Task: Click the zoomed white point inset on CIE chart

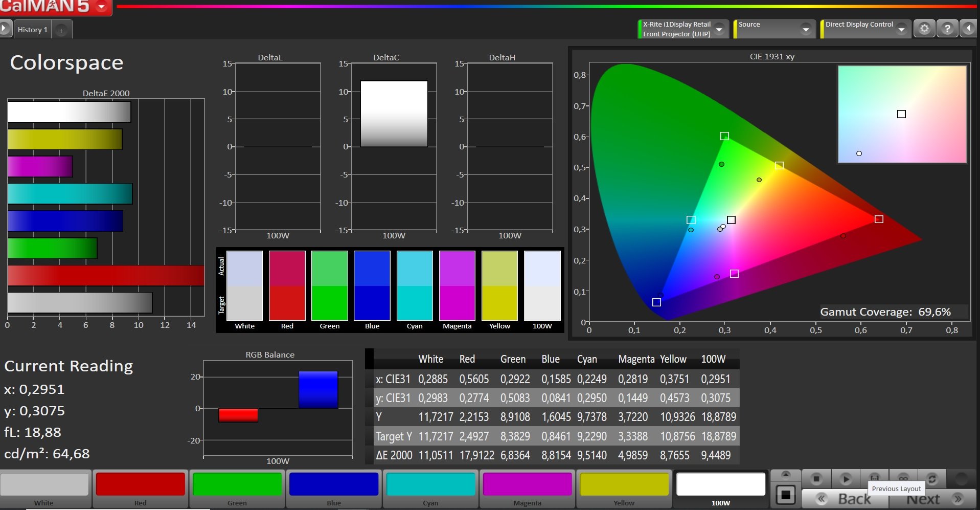Action: click(x=902, y=114)
